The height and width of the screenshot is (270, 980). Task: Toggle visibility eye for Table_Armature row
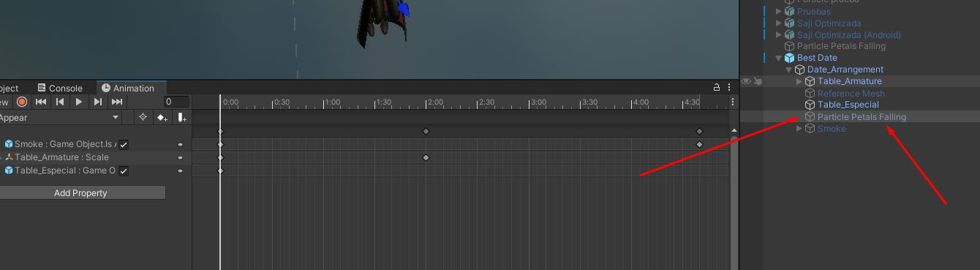coord(746,81)
